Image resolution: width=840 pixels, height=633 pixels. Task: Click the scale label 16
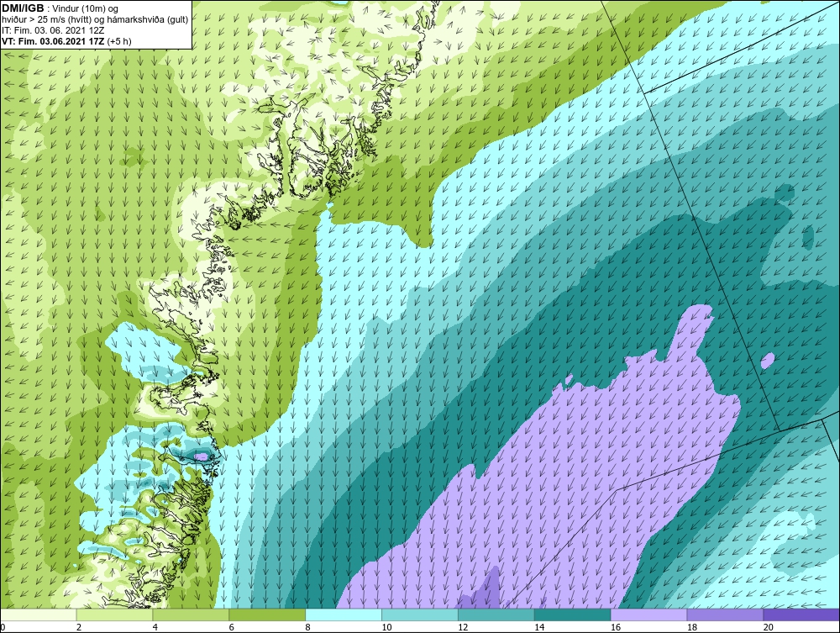pyautogui.click(x=616, y=627)
